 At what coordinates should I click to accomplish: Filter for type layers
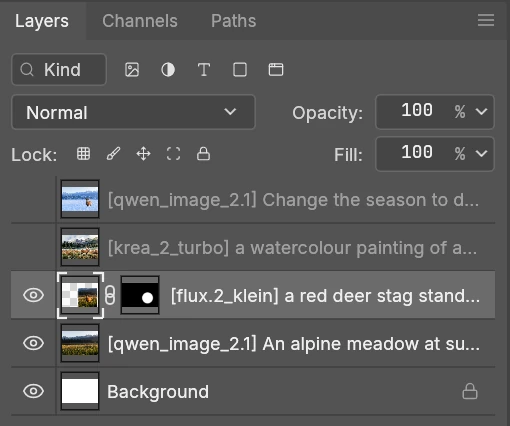(204, 70)
